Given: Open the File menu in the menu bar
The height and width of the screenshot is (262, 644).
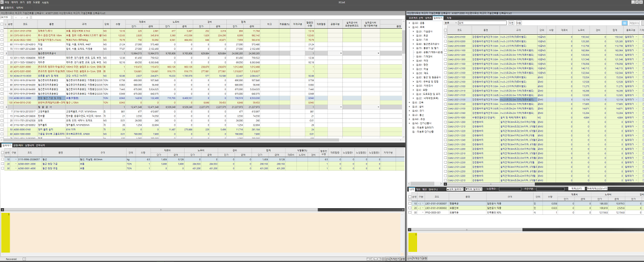Looking at the screenshot, I should [7, 2].
